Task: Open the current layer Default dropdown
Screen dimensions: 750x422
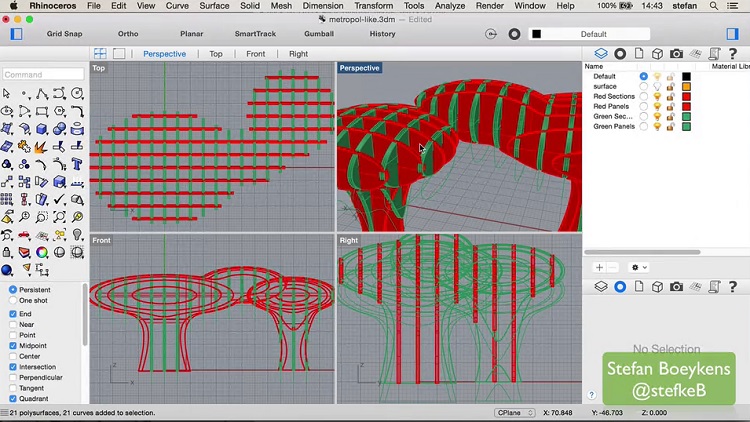Action: coord(589,34)
